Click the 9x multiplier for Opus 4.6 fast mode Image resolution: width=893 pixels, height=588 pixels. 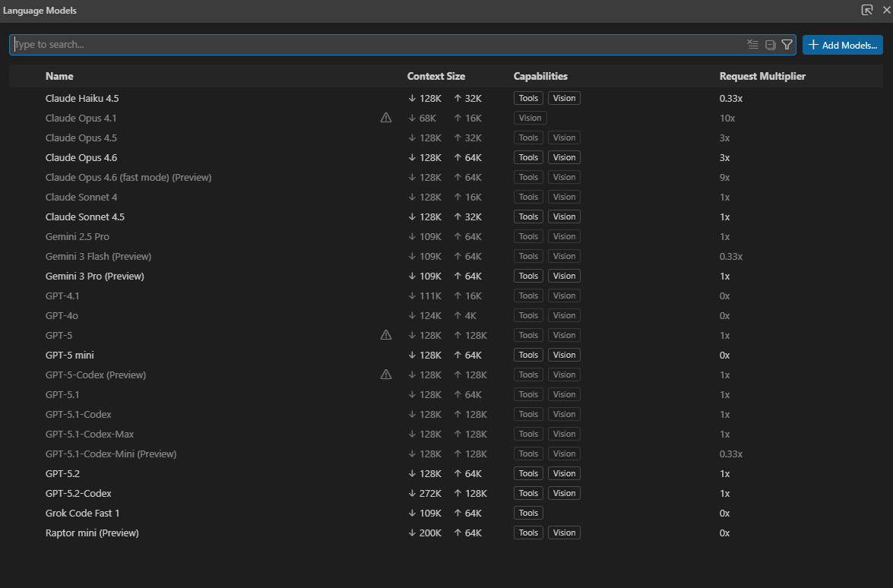coord(724,177)
